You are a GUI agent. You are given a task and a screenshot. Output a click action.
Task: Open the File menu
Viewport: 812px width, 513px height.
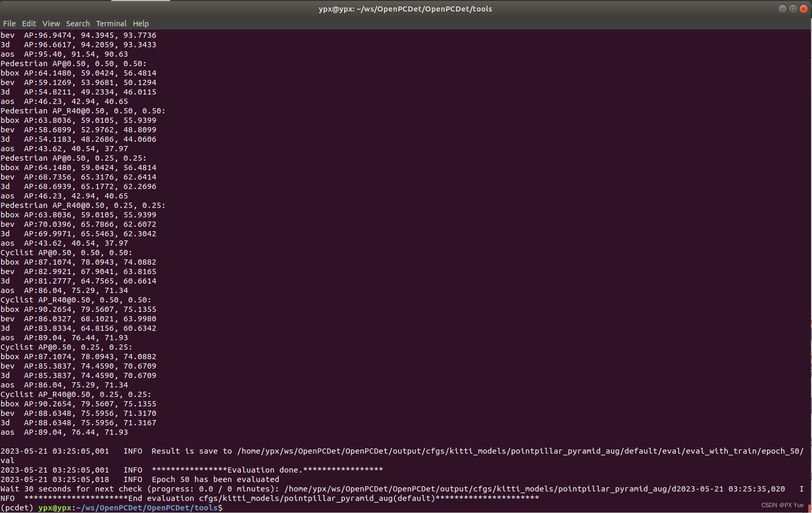click(x=9, y=24)
